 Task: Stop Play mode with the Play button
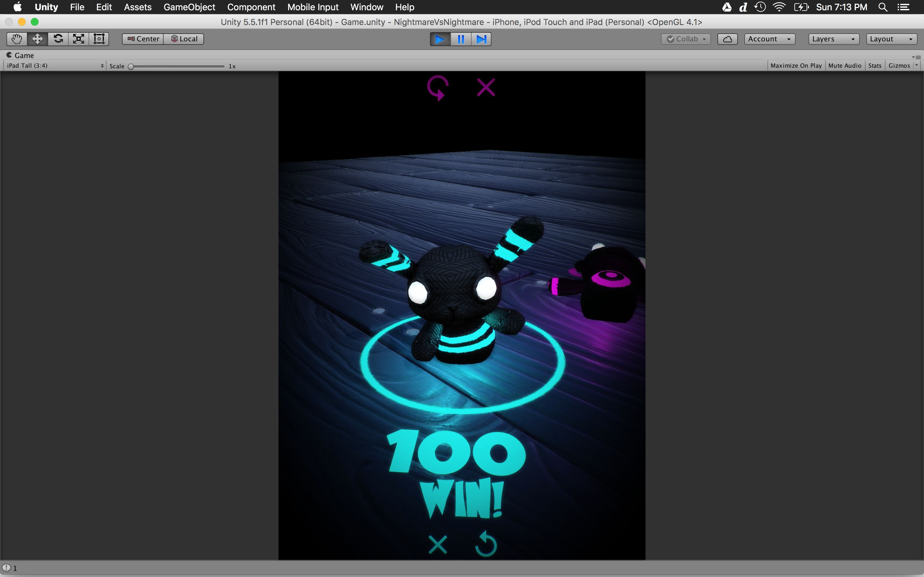click(x=440, y=39)
